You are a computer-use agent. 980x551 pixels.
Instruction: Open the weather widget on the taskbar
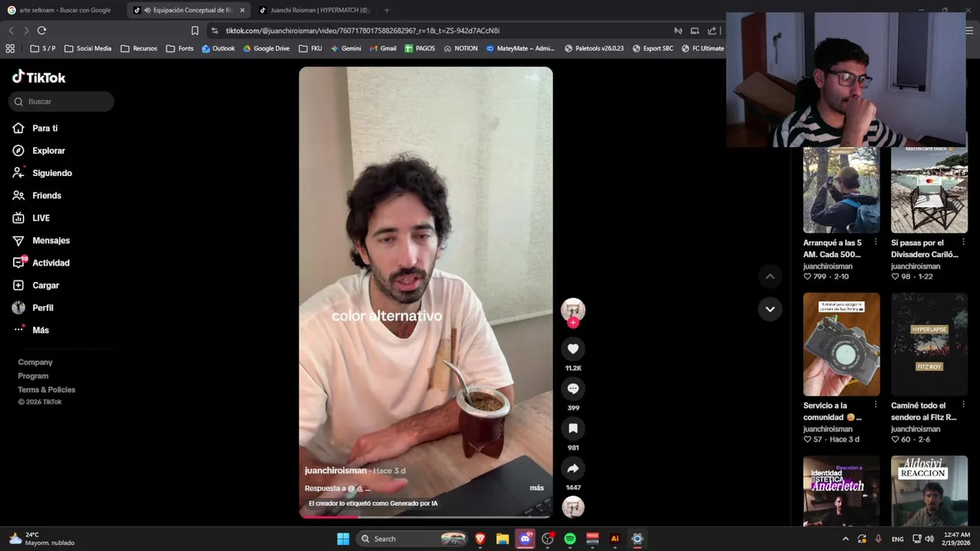point(42,539)
